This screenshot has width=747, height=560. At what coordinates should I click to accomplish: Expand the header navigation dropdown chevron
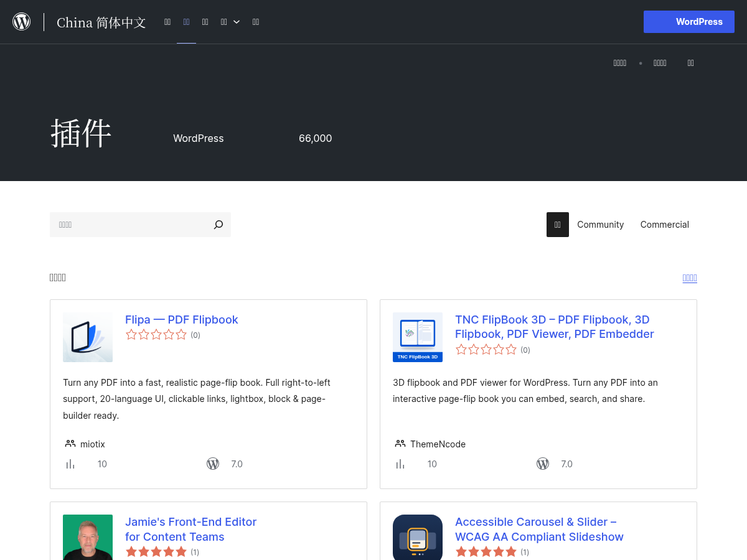click(237, 22)
